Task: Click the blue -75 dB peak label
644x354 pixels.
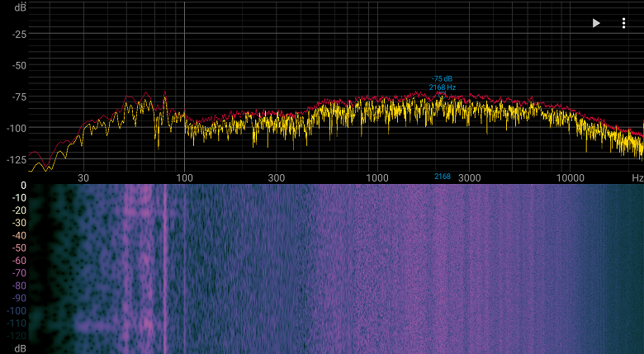Action: [442, 79]
